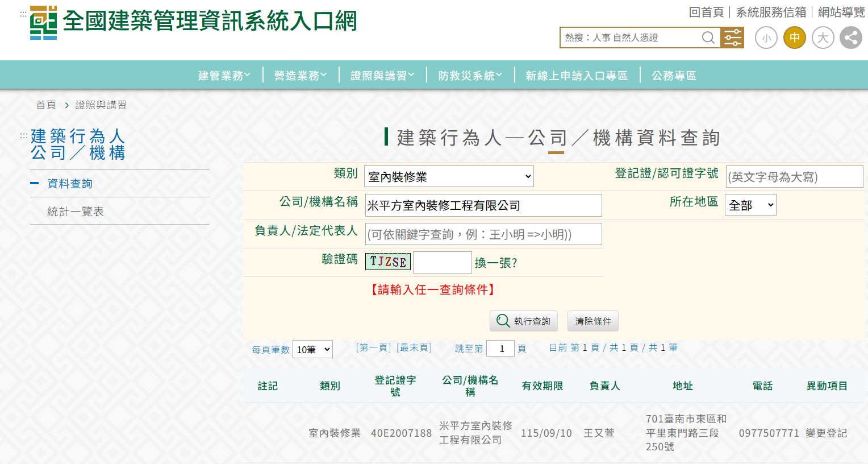Expand the 建管業務 navigation menu
Viewport: 868px width, 464px height.
click(x=224, y=74)
